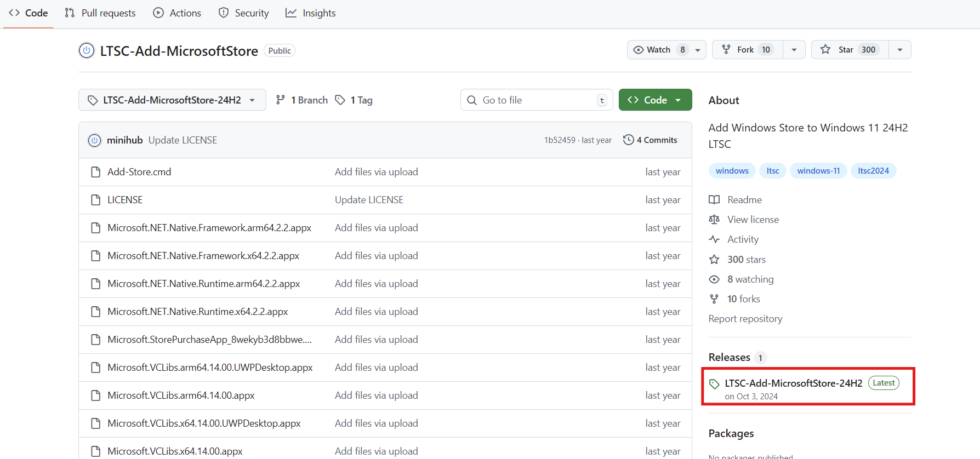
Task: Click the commit history clock icon
Action: click(x=628, y=140)
